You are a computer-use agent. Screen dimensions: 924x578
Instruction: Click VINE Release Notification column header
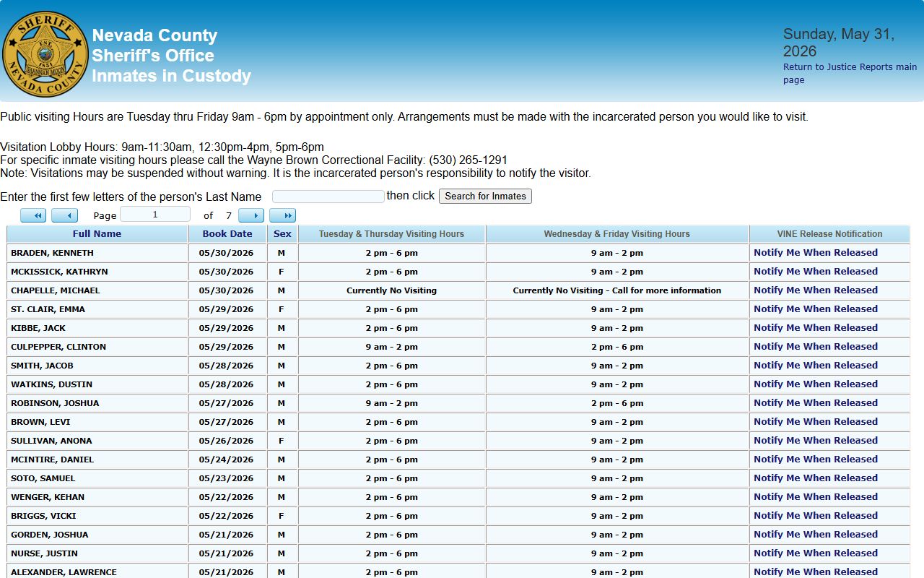tap(829, 234)
